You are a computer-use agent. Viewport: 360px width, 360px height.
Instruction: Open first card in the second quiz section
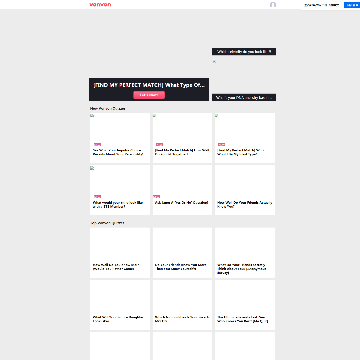(120, 253)
